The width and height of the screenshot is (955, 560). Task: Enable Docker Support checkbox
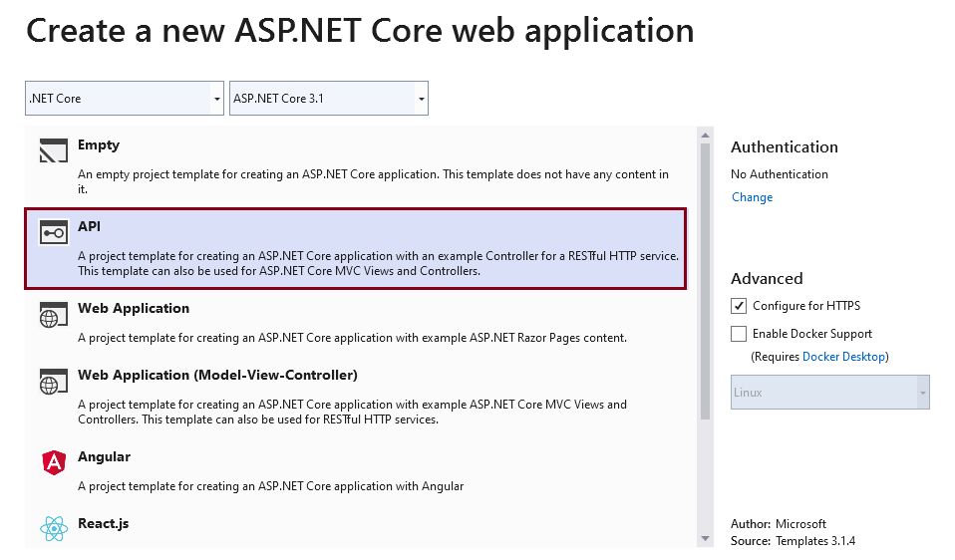pyautogui.click(x=738, y=334)
